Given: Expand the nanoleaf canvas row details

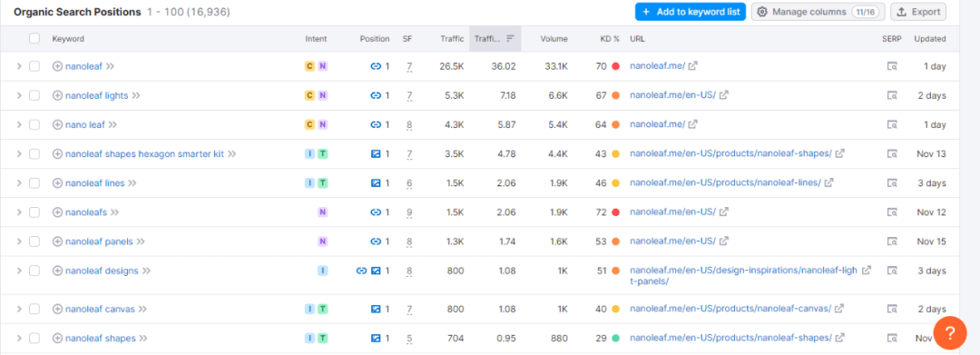Looking at the screenshot, I should [x=19, y=309].
